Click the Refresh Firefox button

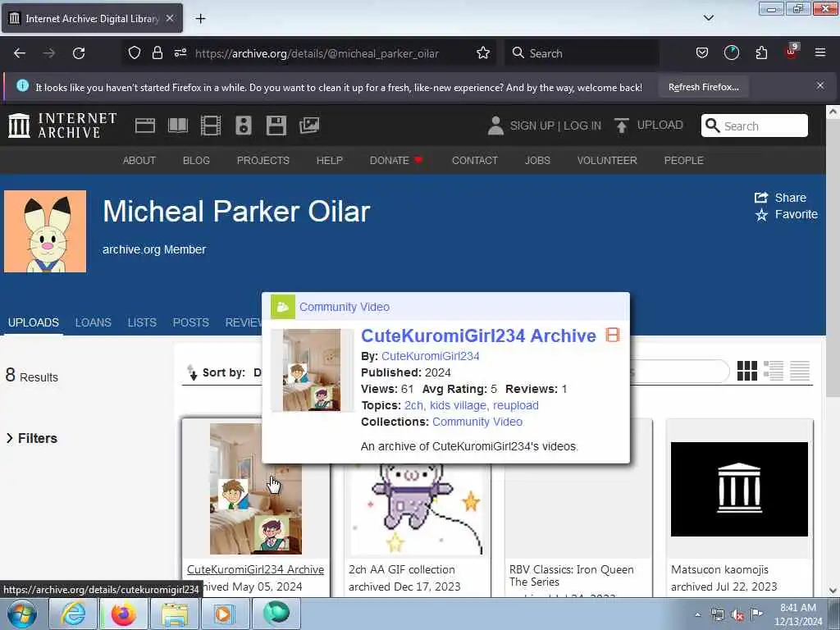[x=703, y=87]
